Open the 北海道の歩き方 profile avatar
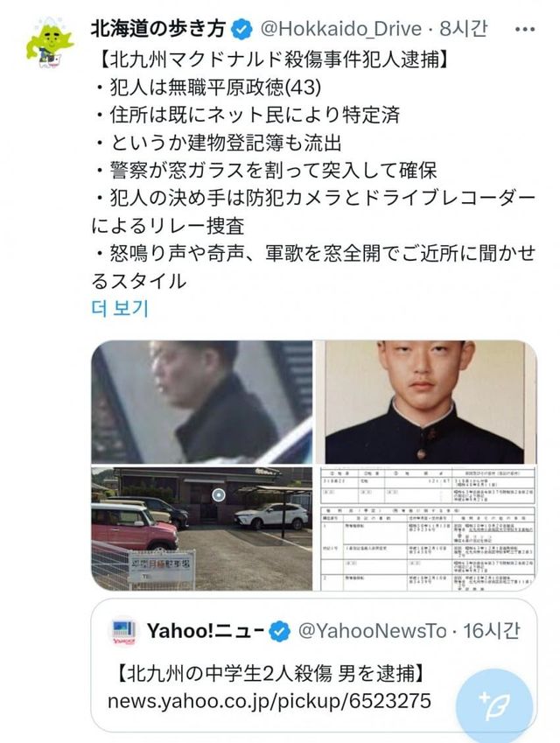This screenshot has height=743, width=560. tap(50, 44)
